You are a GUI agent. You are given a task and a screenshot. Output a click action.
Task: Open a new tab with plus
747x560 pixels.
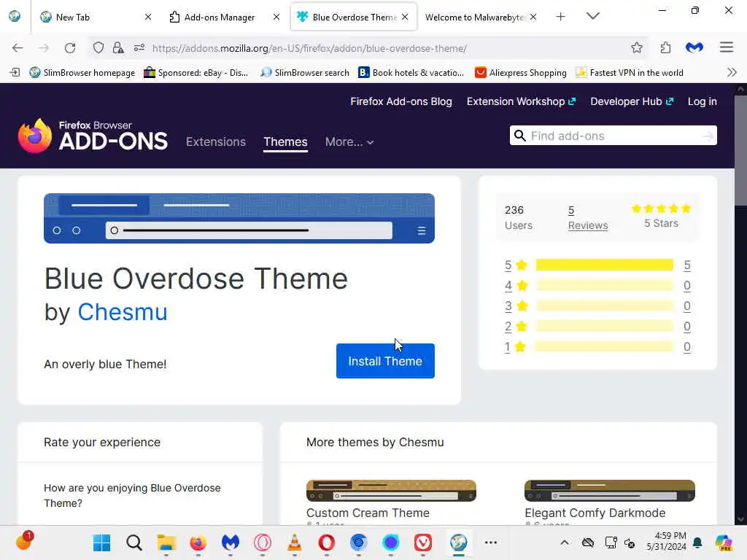point(560,17)
